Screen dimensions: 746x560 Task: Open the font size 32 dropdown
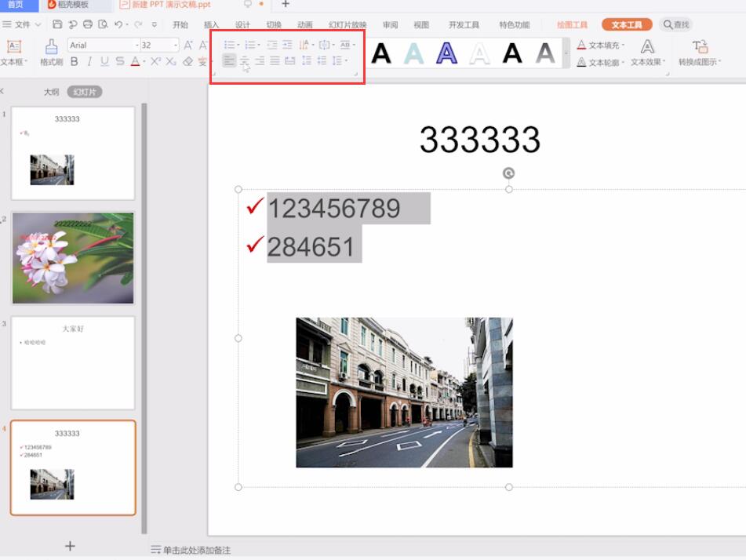[x=176, y=45]
